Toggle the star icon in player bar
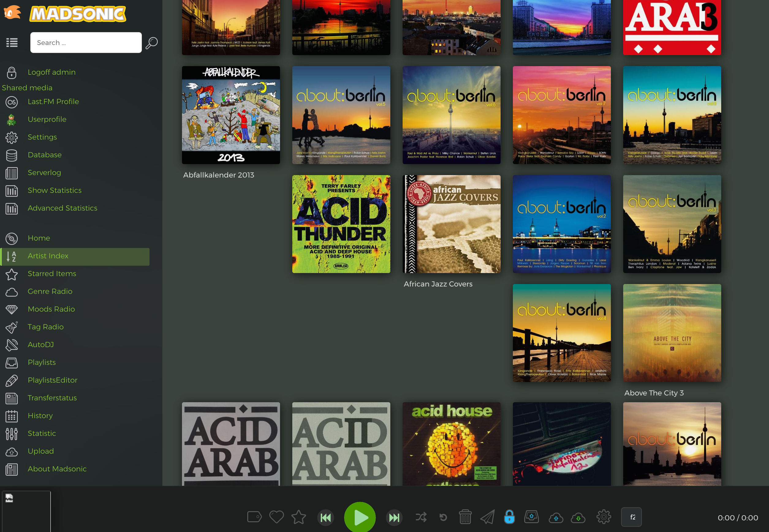Image resolution: width=769 pixels, height=532 pixels. pos(298,517)
